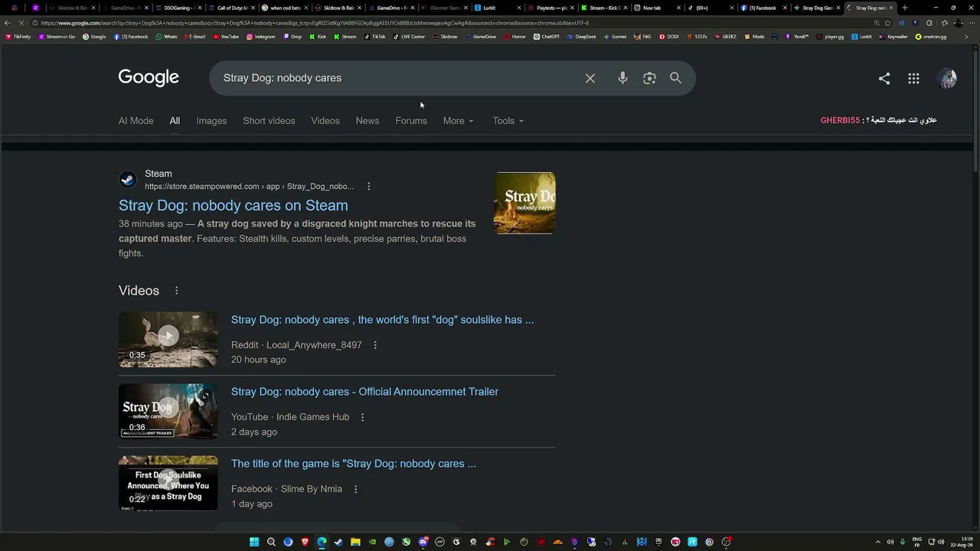Launch Steam from the taskbar

[338, 542]
